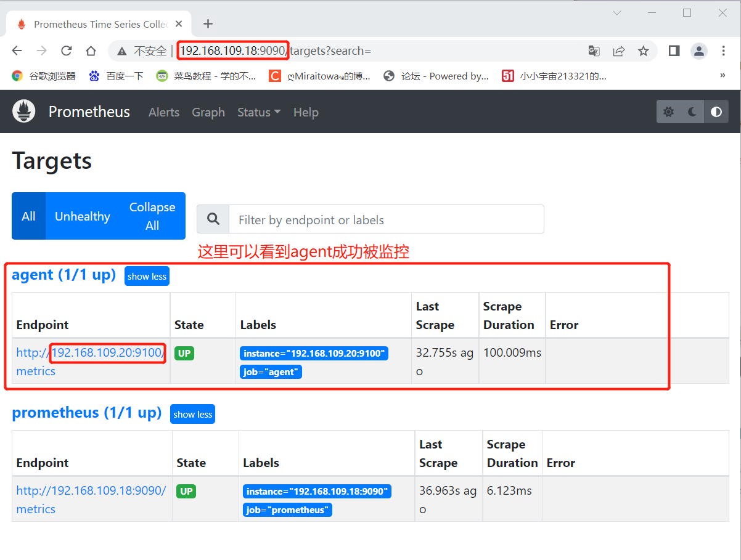The image size is (741, 560).
Task: Reload the page
Action: [x=66, y=51]
